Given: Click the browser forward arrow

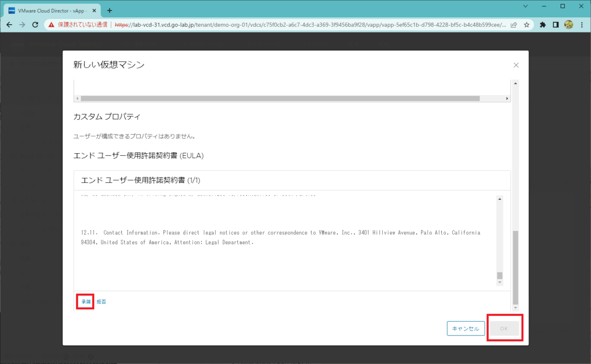Looking at the screenshot, I should 22,24.
